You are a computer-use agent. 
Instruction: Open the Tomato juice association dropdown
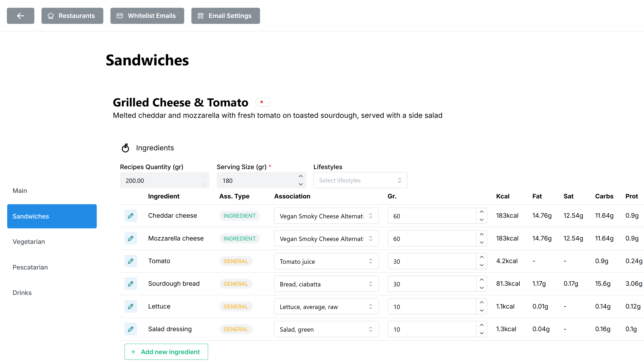[x=326, y=261]
